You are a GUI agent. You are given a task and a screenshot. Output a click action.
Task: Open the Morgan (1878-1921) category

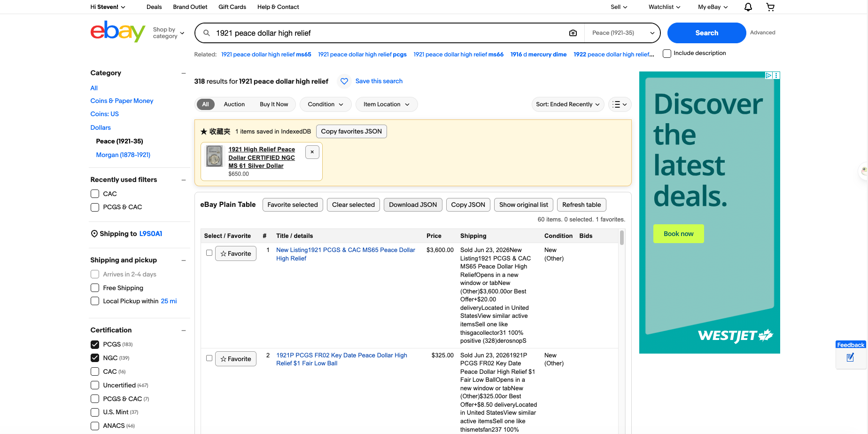point(123,155)
